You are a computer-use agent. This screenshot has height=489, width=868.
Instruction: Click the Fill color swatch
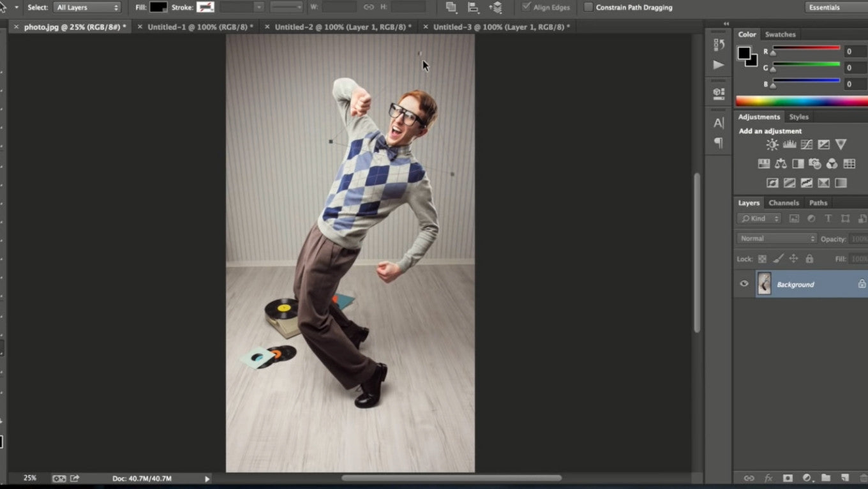(x=158, y=8)
